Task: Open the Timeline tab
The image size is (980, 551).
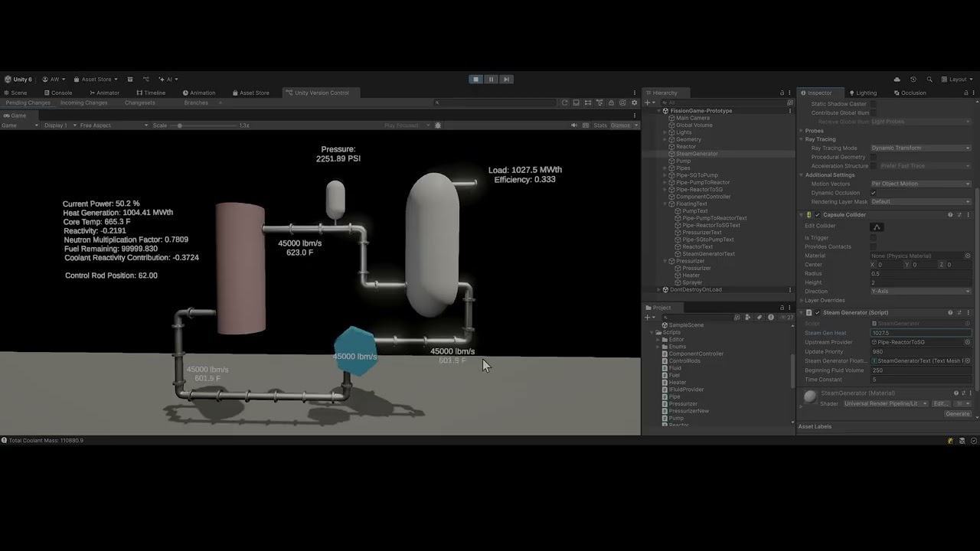Action: coord(151,93)
